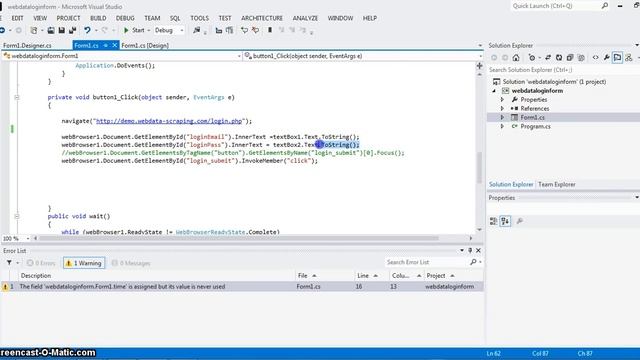This screenshot has height=360, width=640.
Task: Click the Find in Files toolbar icon
Action: click(x=197, y=30)
